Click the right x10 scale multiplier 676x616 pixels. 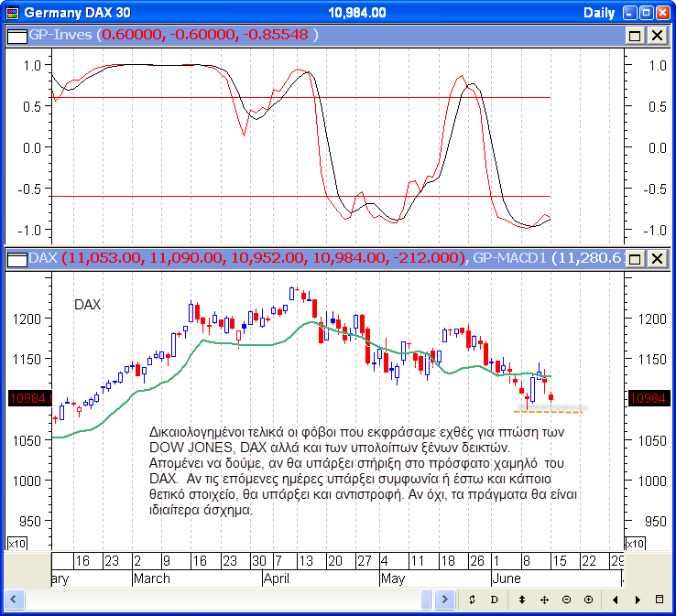pyautogui.click(x=636, y=543)
